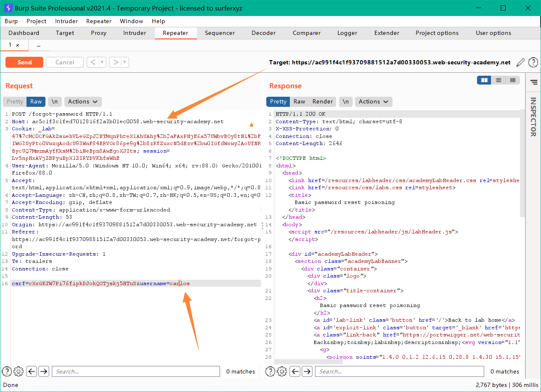This screenshot has width=541, height=392.
Task: Click 'HTTP/1.1 200 OK' response line
Action: [300, 114]
